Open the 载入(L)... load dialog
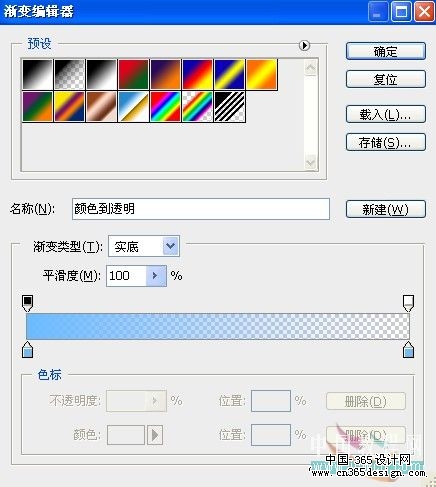The image size is (436, 487). tap(386, 114)
